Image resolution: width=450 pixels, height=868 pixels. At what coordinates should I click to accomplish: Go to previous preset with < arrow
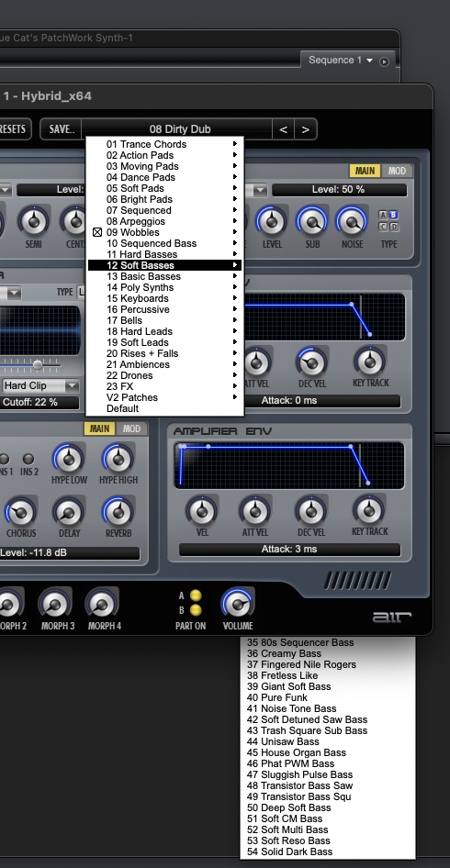pyautogui.click(x=283, y=129)
